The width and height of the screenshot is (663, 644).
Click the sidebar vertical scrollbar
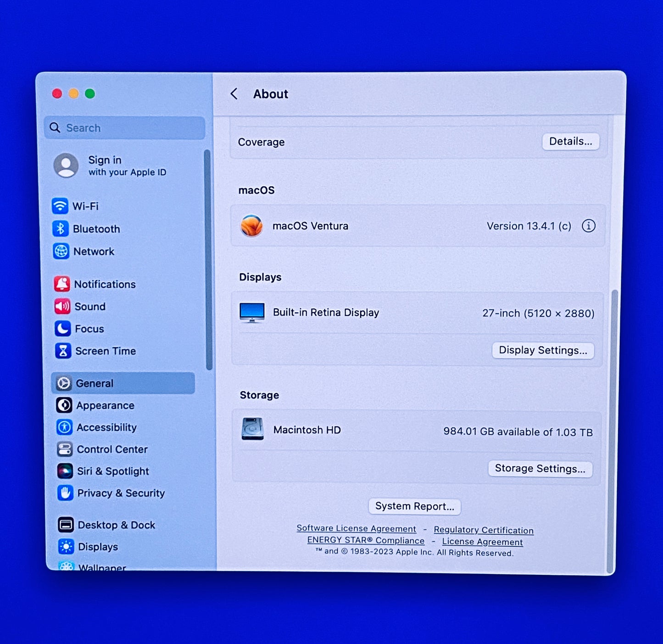[208, 260]
